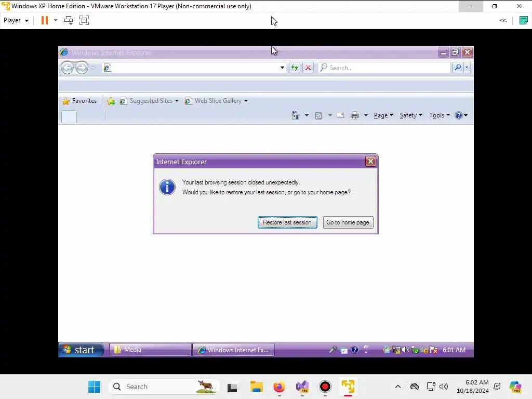Image resolution: width=532 pixels, height=399 pixels.
Task: Click the Copilot icon in host tray
Action: point(515,387)
